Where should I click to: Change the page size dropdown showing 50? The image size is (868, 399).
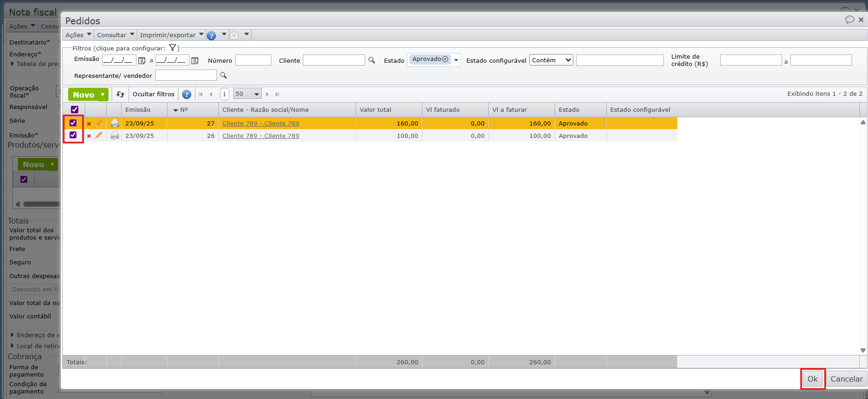coord(247,94)
